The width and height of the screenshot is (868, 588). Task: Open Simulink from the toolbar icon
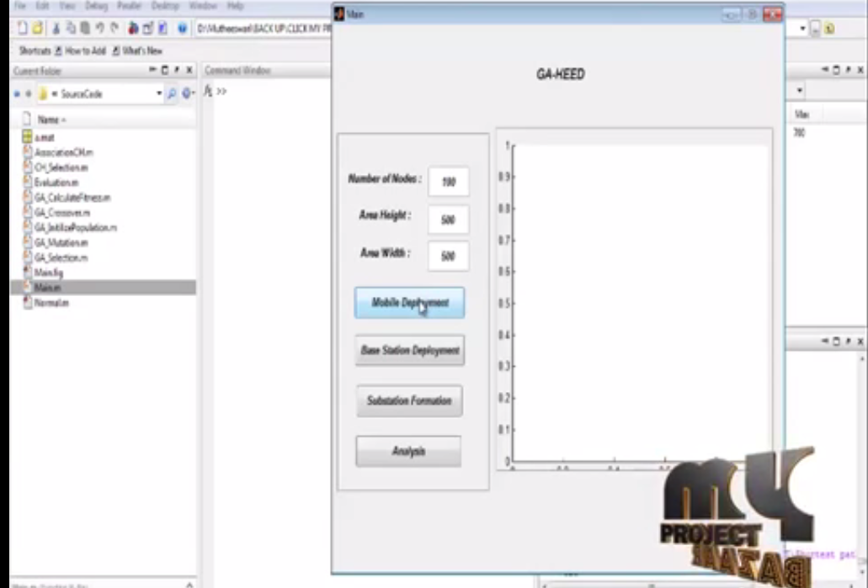133,29
